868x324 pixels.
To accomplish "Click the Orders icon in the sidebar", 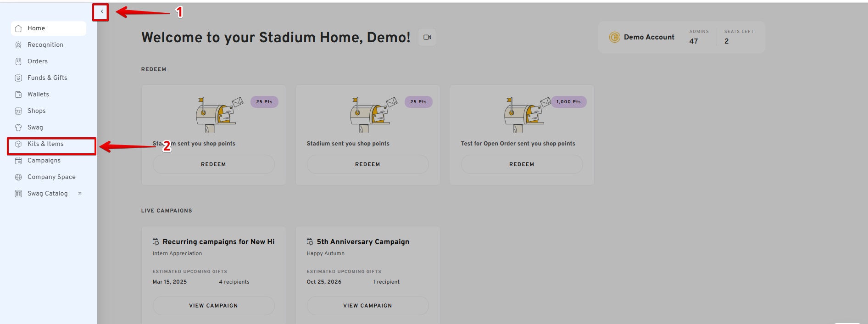I will [x=18, y=61].
